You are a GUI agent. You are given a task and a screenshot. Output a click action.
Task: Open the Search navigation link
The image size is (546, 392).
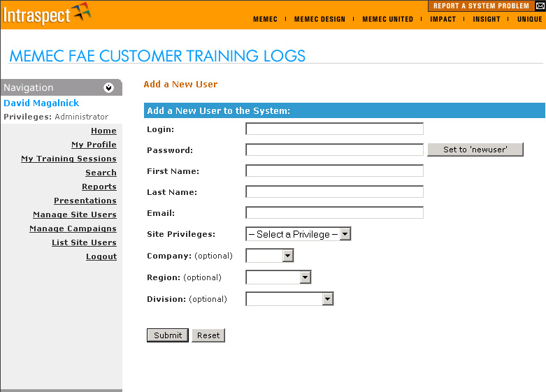[101, 173]
